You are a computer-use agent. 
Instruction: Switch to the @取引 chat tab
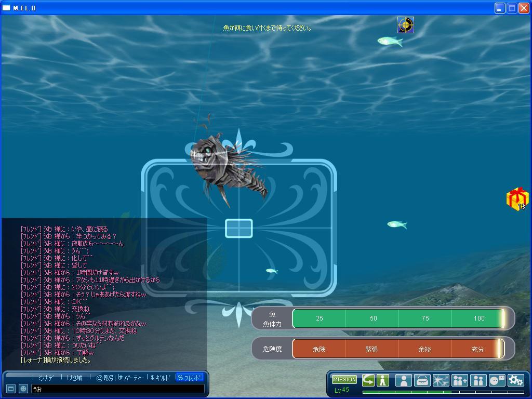[x=105, y=378]
